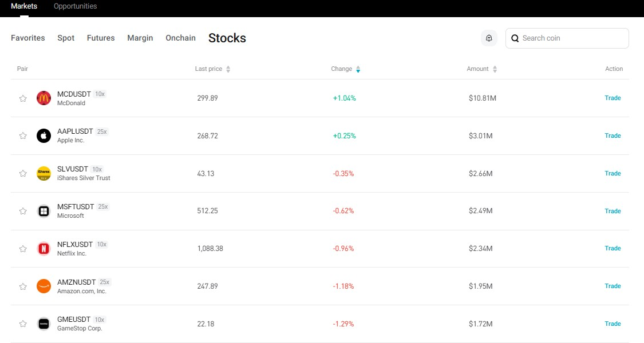Open the Opportunities menu item

click(75, 6)
